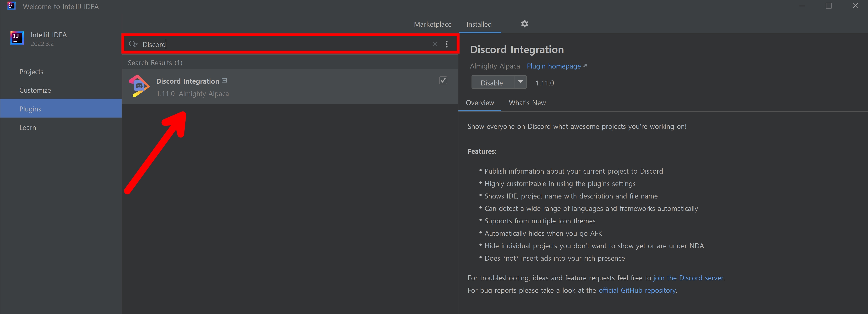
Task: Expand the Disable button dropdown arrow
Action: [x=520, y=82]
